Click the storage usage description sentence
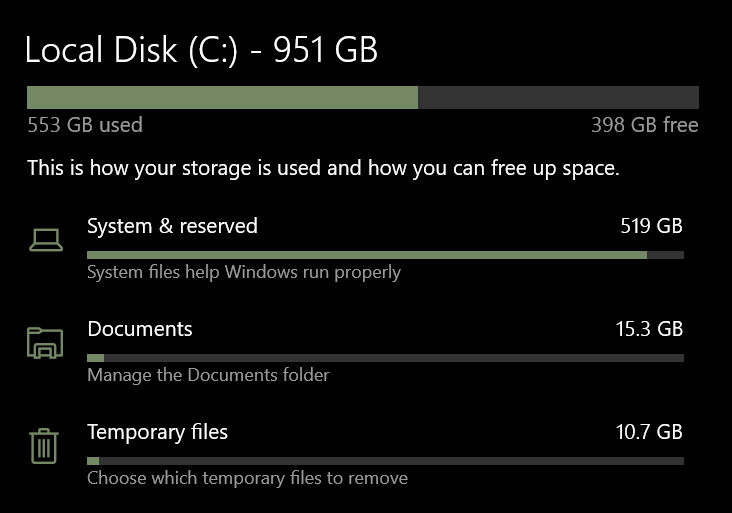Viewport: 732px width, 513px height. [x=323, y=168]
